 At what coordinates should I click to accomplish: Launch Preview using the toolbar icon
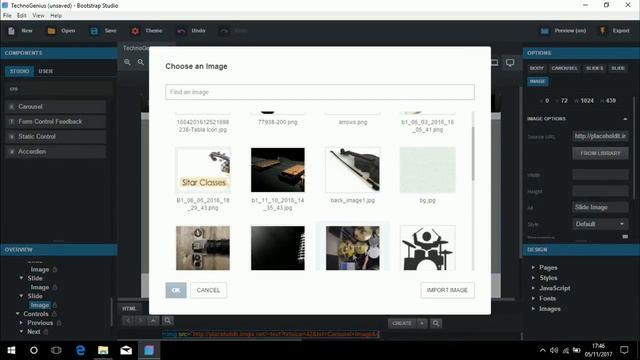[x=544, y=31]
